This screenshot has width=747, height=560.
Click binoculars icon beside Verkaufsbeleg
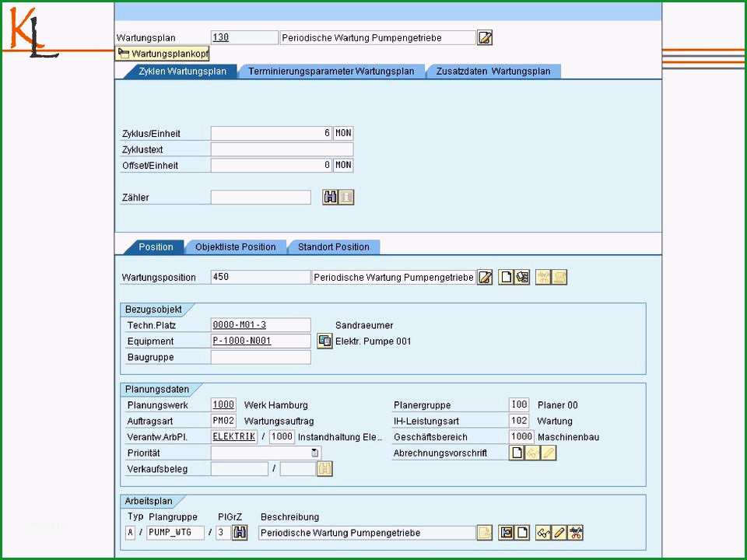click(x=324, y=469)
